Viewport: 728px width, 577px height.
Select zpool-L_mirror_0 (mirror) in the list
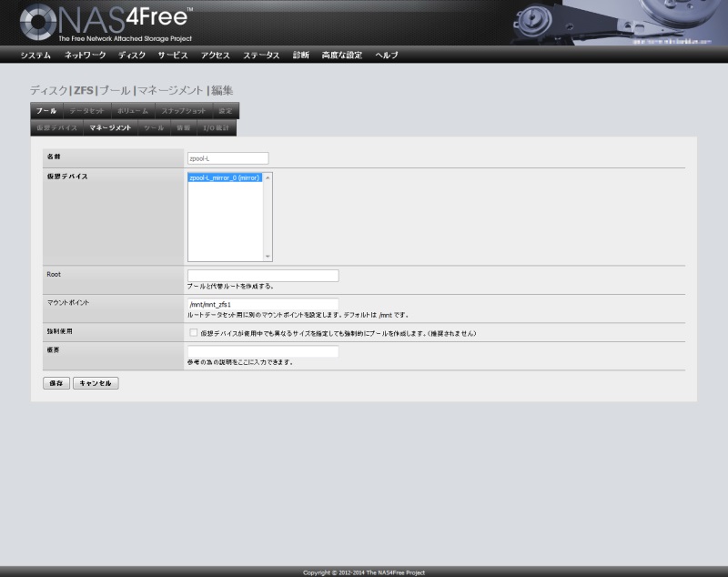[x=225, y=177]
